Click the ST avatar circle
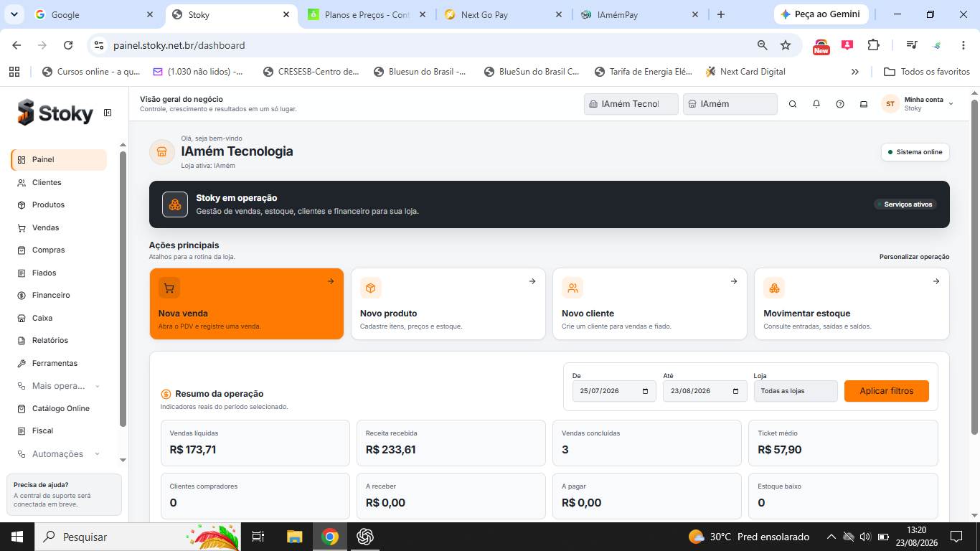Screen dimensions: 980x551 coord(890,104)
